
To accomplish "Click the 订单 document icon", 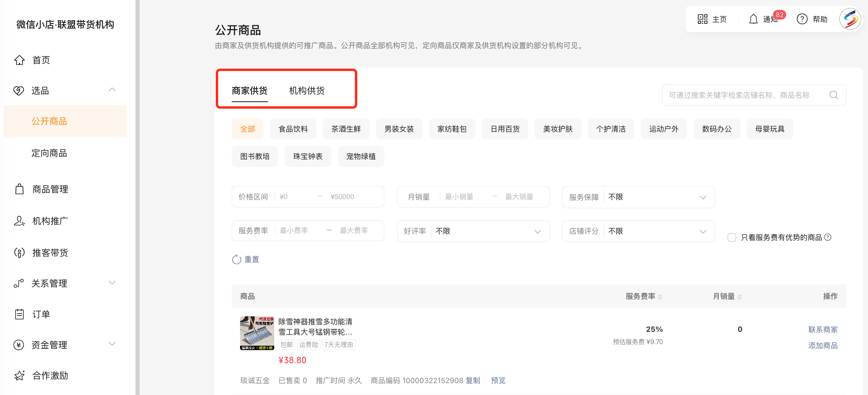I will 19,314.
